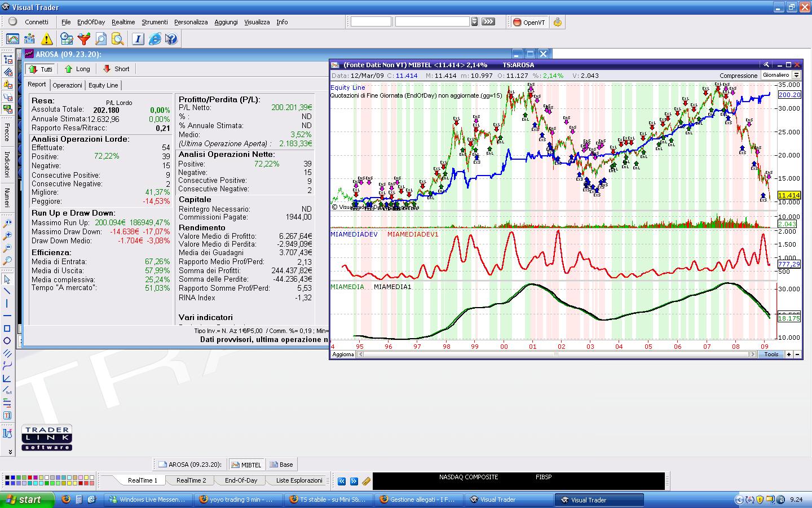The height and width of the screenshot is (508, 812).
Task: Click the first empty toolbar input field
Action: pyautogui.click(x=370, y=21)
